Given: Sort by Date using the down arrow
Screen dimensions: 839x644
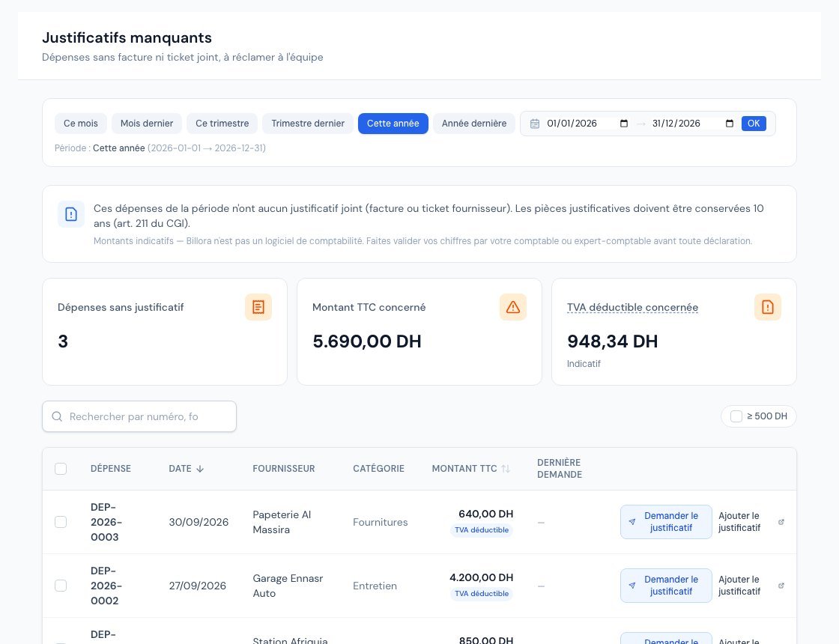Looking at the screenshot, I should [200, 469].
